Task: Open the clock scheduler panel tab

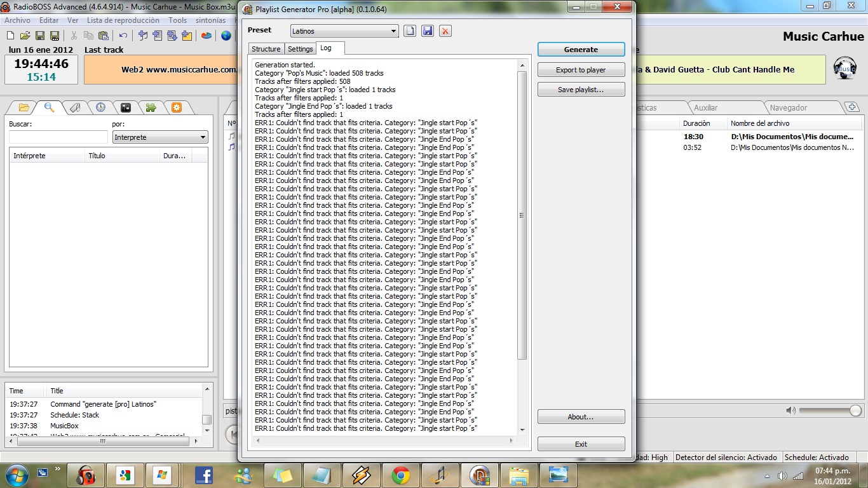Action: click(100, 107)
